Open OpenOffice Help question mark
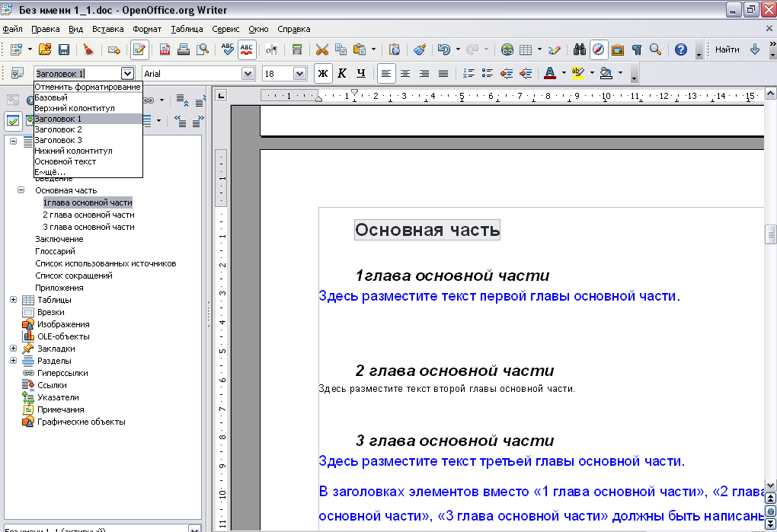This screenshot has width=777, height=532. (681, 49)
